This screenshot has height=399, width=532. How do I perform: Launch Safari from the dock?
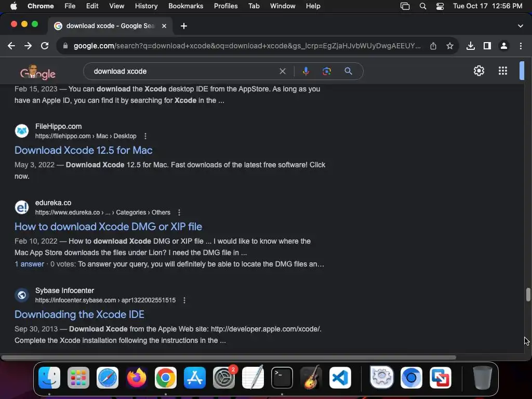pyautogui.click(x=108, y=378)
